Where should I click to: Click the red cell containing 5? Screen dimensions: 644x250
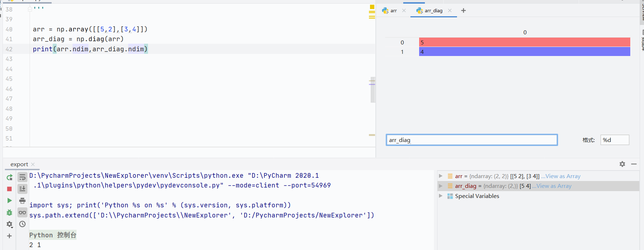525,42
